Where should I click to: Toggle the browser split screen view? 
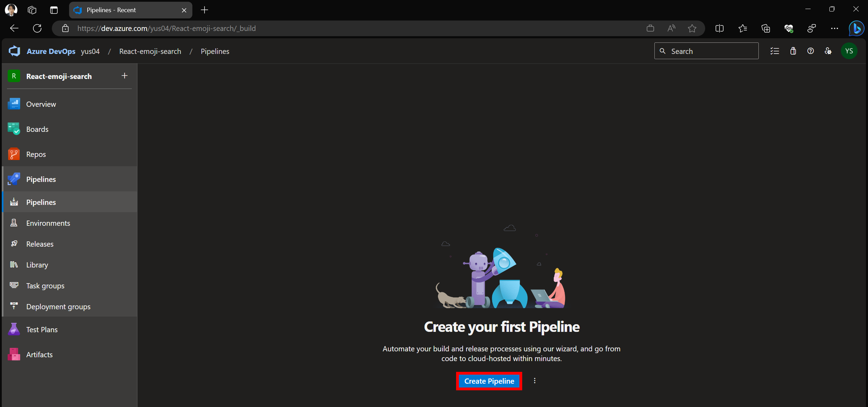click(719, 29)
